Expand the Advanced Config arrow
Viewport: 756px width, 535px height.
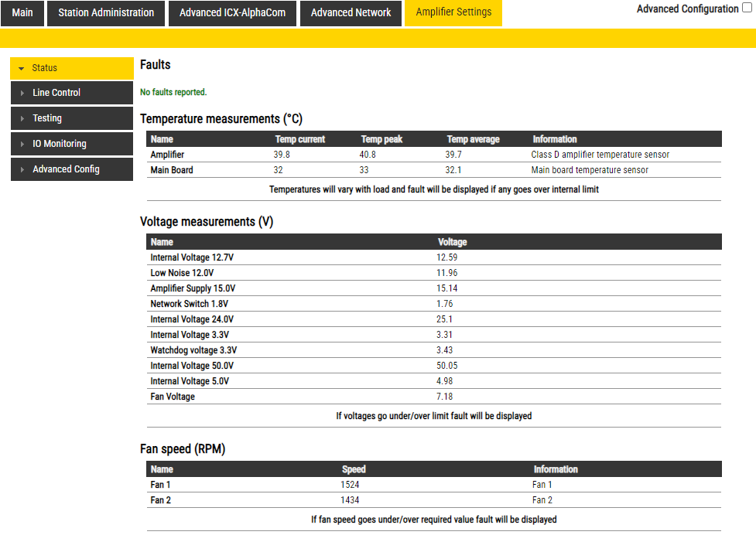22,170
